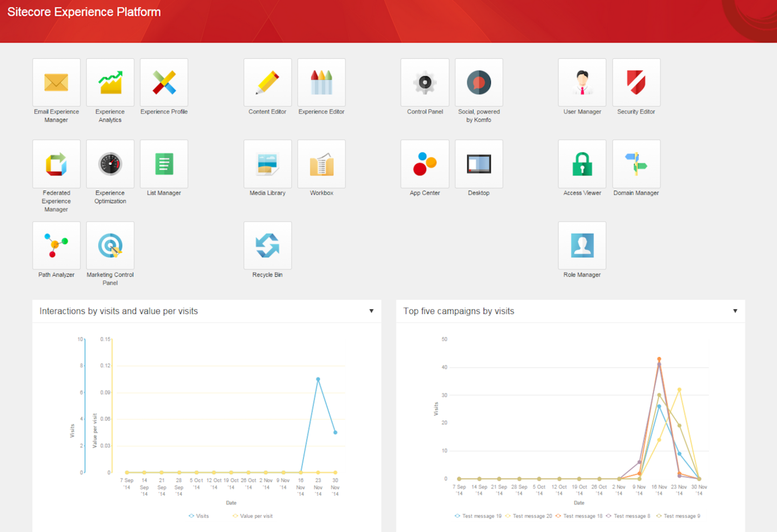Click the peak data point on campaigns chart

click(x=658, y=358)
